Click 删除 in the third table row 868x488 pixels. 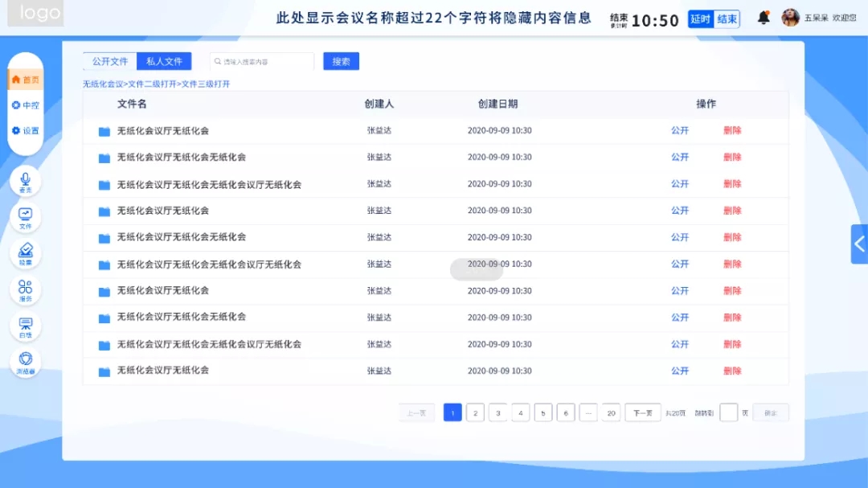point(732,184)
